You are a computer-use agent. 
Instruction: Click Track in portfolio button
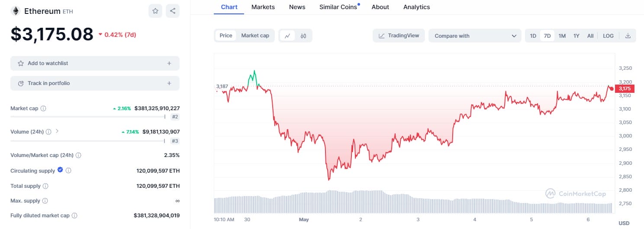[x=95, y=83]
